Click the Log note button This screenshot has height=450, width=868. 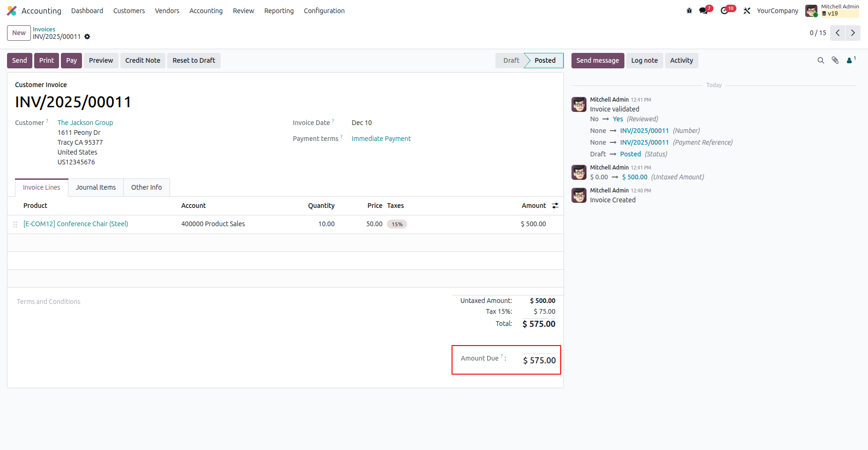coord(645,60)
